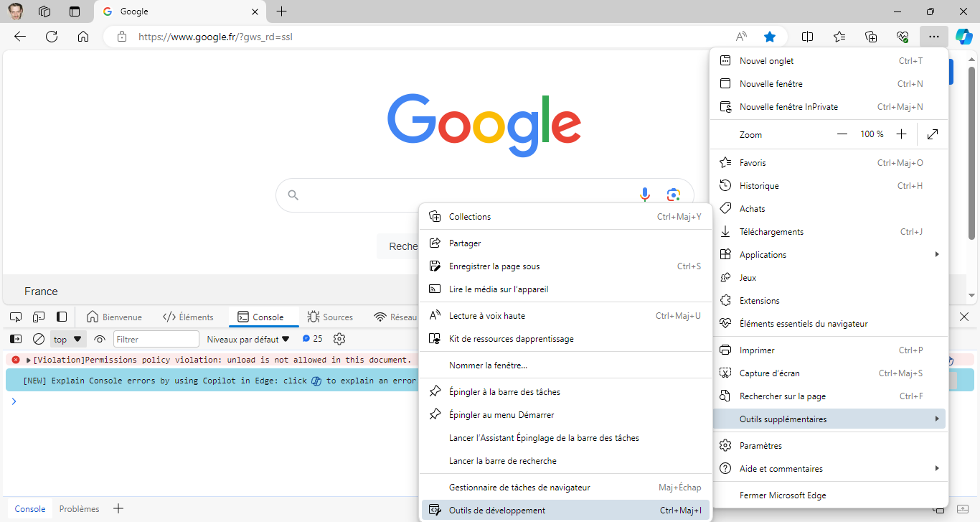The height and width of the screenshot is (522, 980).
Task: Select Fermer Microsoft Edge
Action: point(829,495)
